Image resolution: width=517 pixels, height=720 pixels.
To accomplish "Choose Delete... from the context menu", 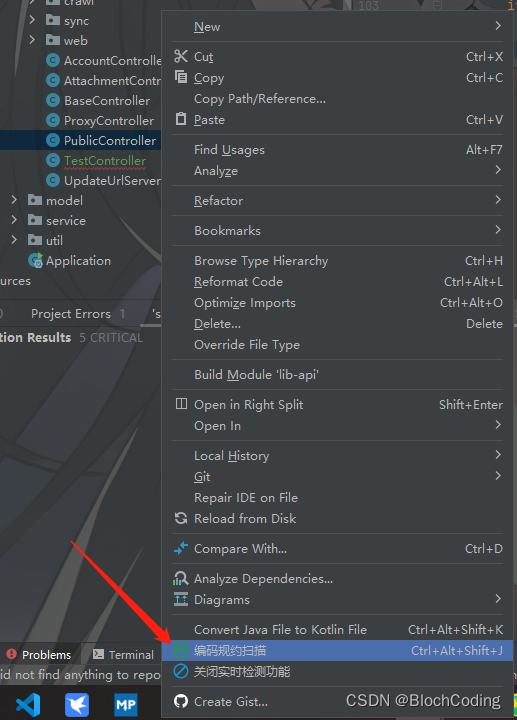I will [337, 324].
